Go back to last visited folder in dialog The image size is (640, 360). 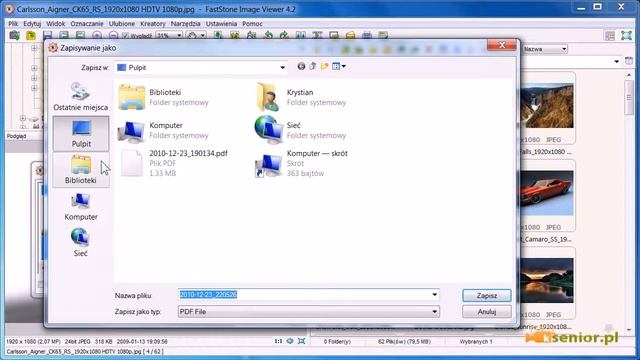pos(301,66)
